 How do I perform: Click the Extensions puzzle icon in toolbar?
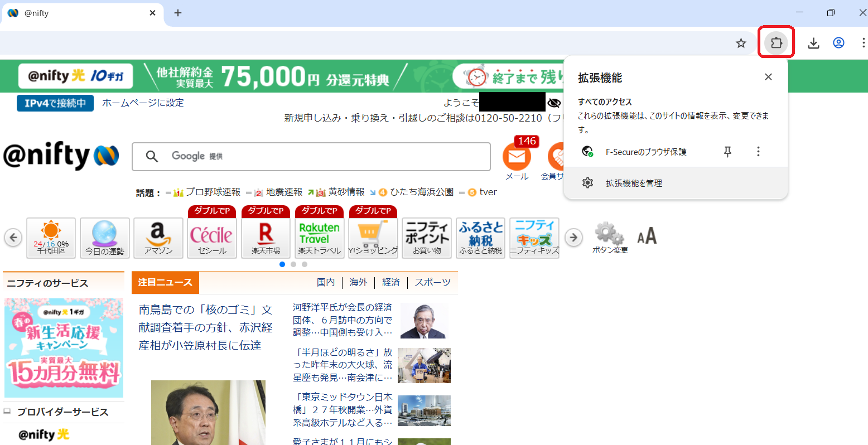[x=776, y=42]
